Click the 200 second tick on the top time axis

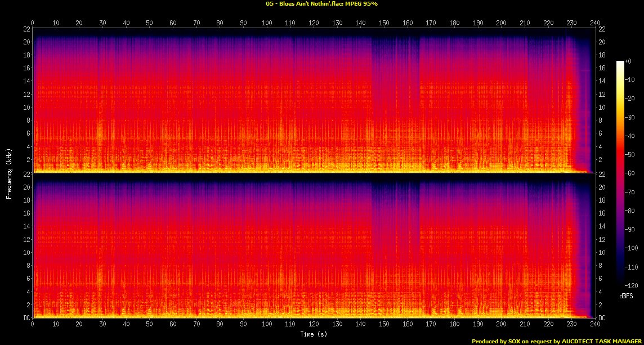pos(501,23)
